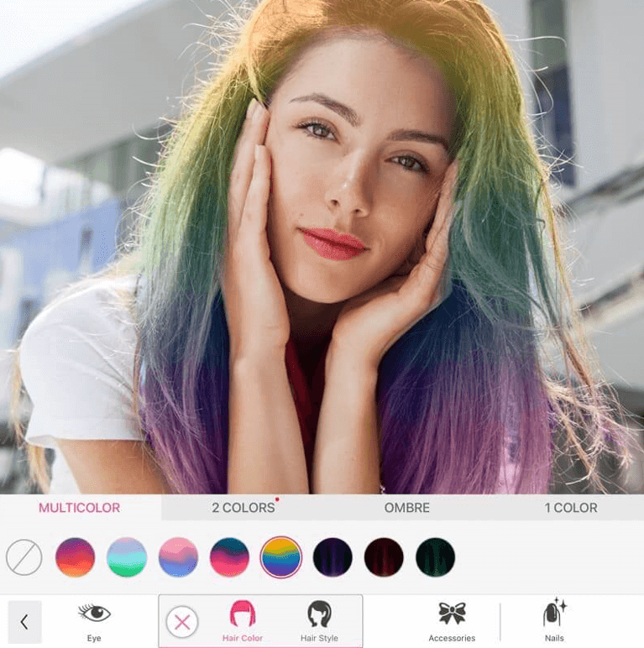The width and height of the screenshot is (644, 648).
Task: Select the highlighted rainbow swatch
Action: click(x=281, y=557)
